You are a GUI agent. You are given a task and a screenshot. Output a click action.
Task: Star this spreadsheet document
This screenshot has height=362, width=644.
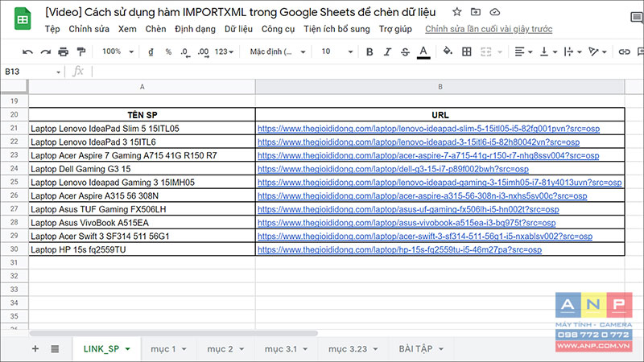(x=456, y=12)
